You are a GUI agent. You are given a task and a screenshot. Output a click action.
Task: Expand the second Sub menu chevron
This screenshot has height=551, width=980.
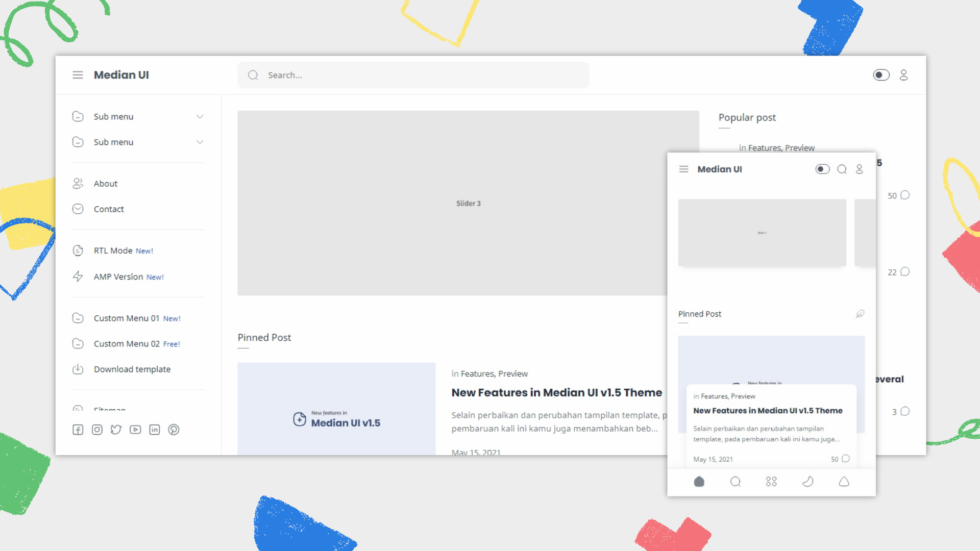pyautogui.click(x=200, y=142)
